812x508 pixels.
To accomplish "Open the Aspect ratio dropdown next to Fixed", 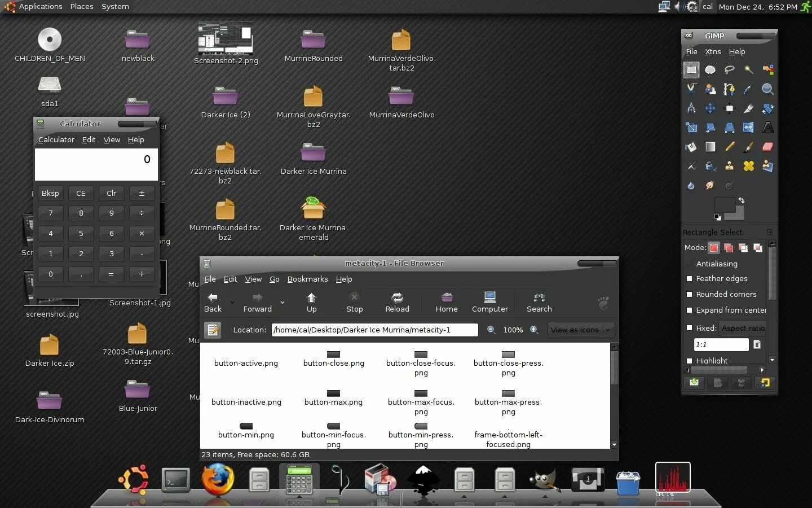I will pos(743,328).
